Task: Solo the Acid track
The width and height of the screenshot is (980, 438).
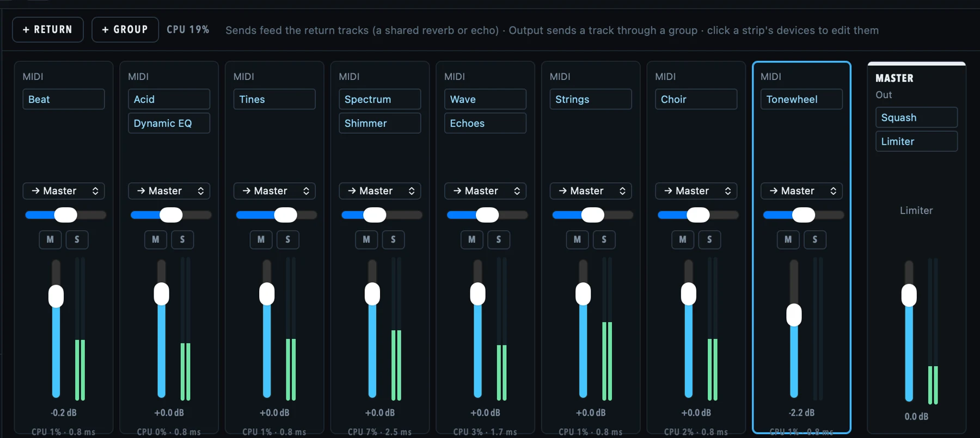Action: click(x=182, y=239)
